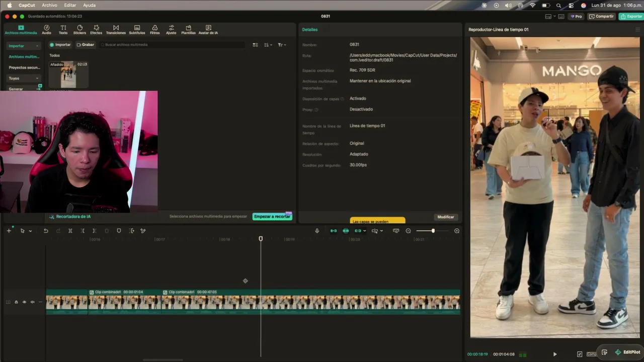This screenshot has width=644, height=362.
Task: Open the Texto panel
Action: 63,30
